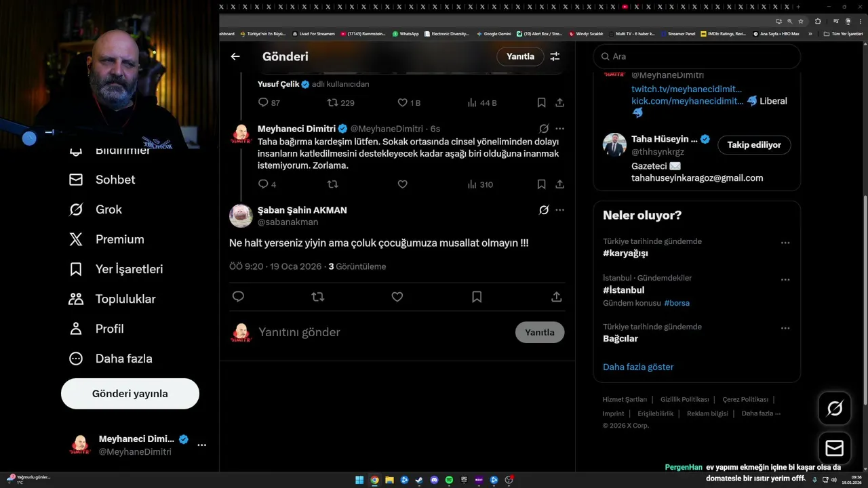868x488 pixels.
Task: Bookmark Meyhaneci Dimitri's tweet
Action: pyautogui.click(x=541, y=184)
